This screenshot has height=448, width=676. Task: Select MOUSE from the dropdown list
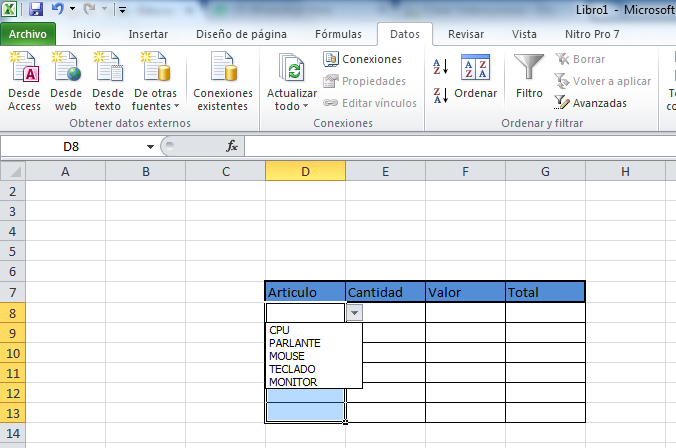(x=287, y=356)
